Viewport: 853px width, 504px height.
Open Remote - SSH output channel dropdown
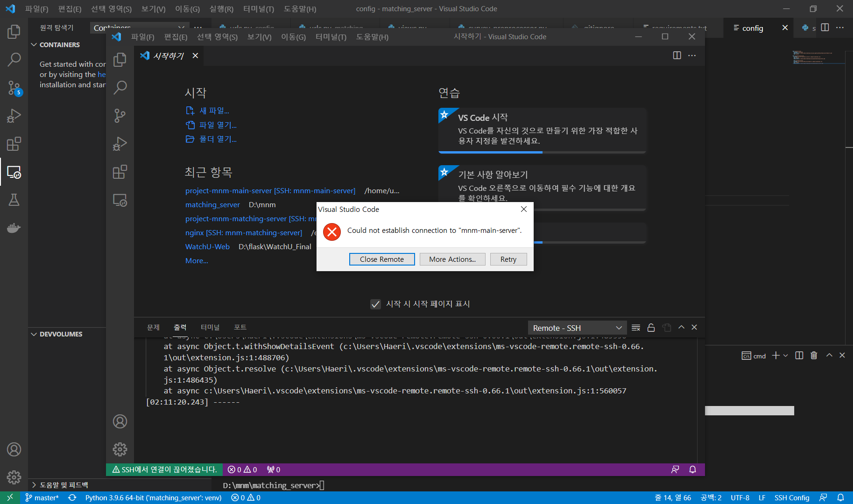click(577, 328)
